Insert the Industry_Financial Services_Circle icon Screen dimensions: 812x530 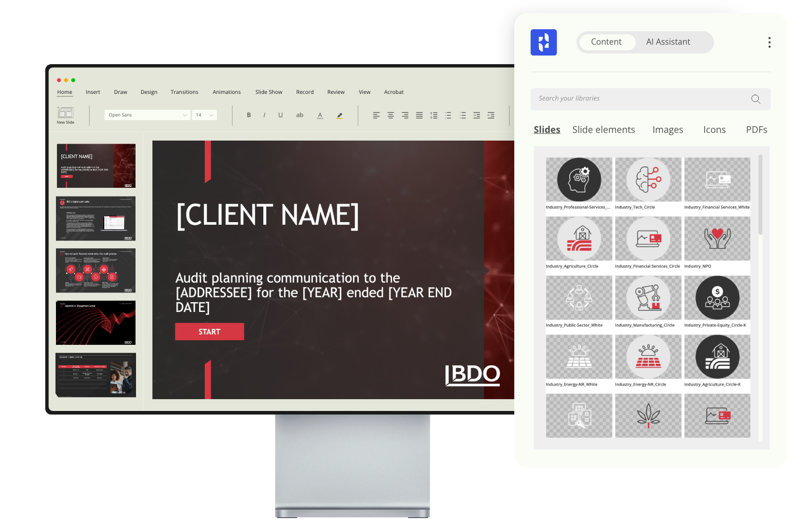tap(648, 239)
